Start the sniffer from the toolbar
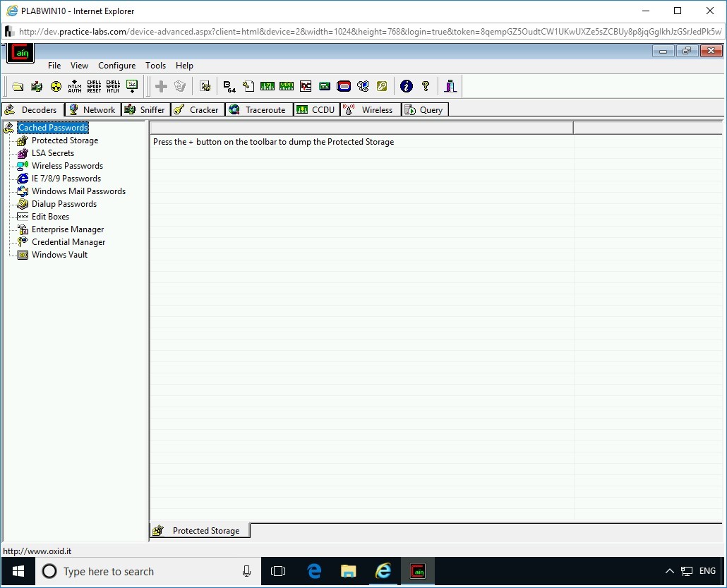This screenshot has width=727, height=588. [37, 86]
